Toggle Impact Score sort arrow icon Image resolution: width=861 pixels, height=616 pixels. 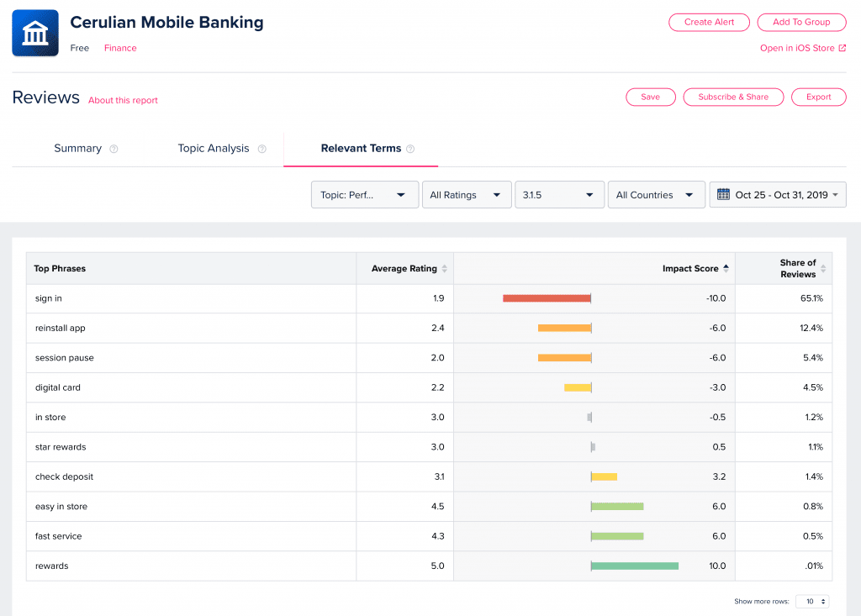pyautogui.click(x=726, y=268)
